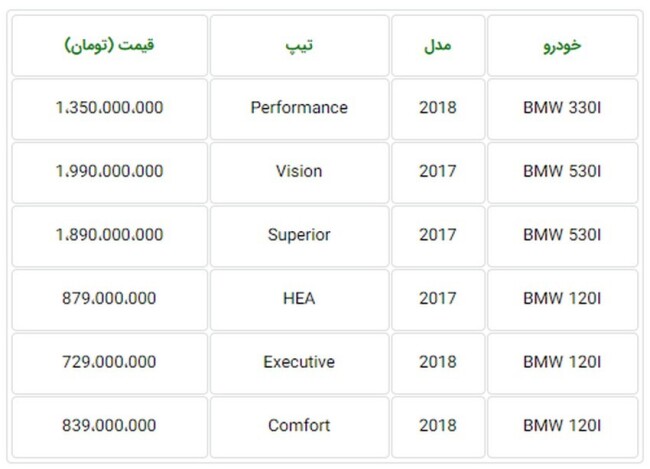Select the Executive type cell
The width and height of the screenshot is (650, 469).
[x=299, y=363]
